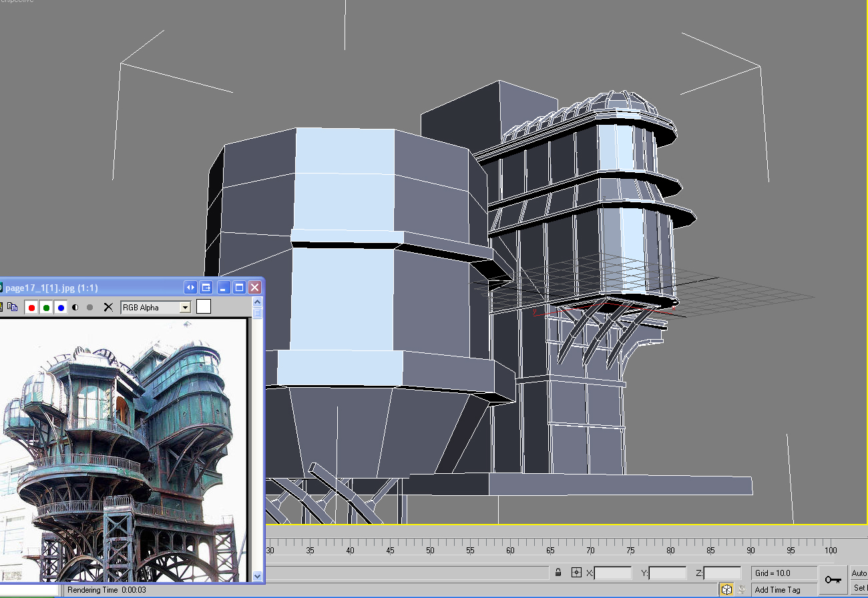Click scroll down arrow in image window
Viewport: 868px width, 598px height.
tap(258, 575)
